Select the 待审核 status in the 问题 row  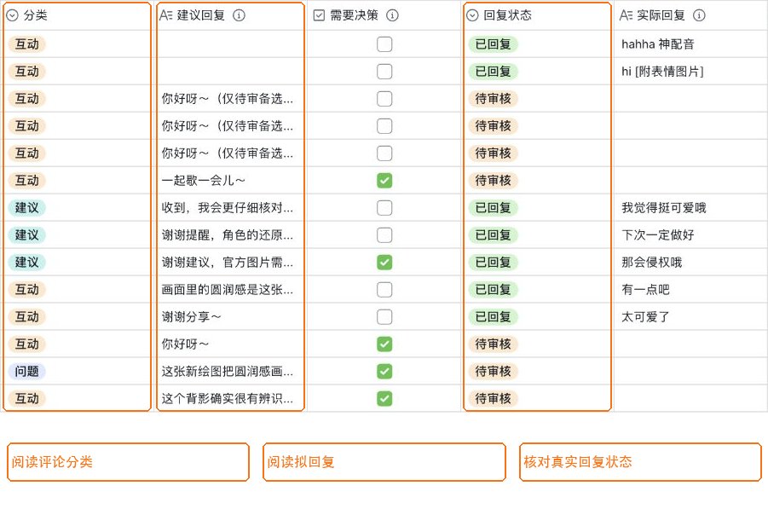click(x=494, y=372)
